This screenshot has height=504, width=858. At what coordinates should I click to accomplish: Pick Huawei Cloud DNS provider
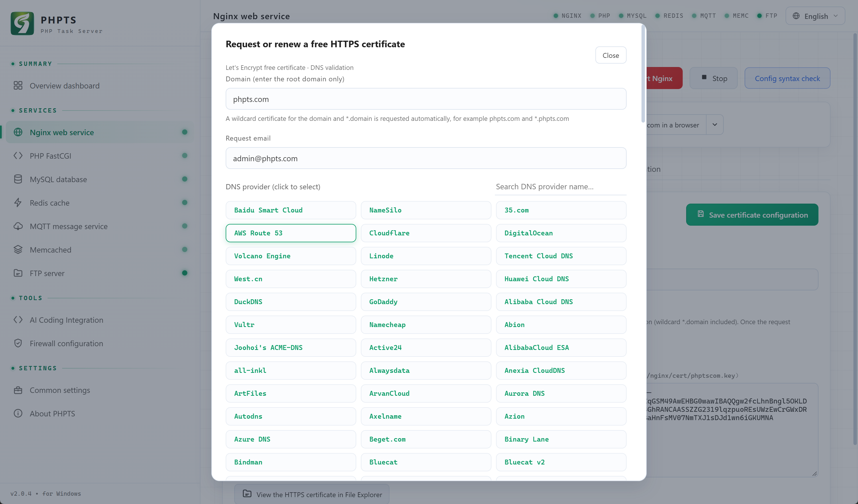pos(561,279)
